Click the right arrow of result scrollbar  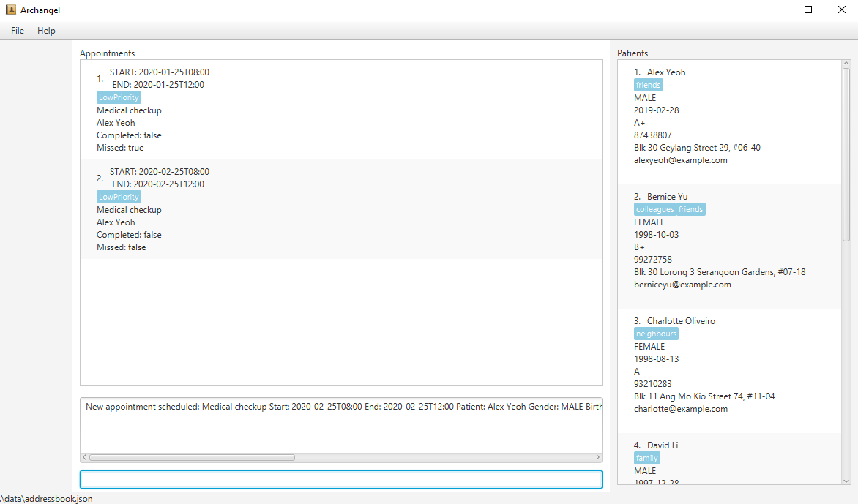click(597, 457)
